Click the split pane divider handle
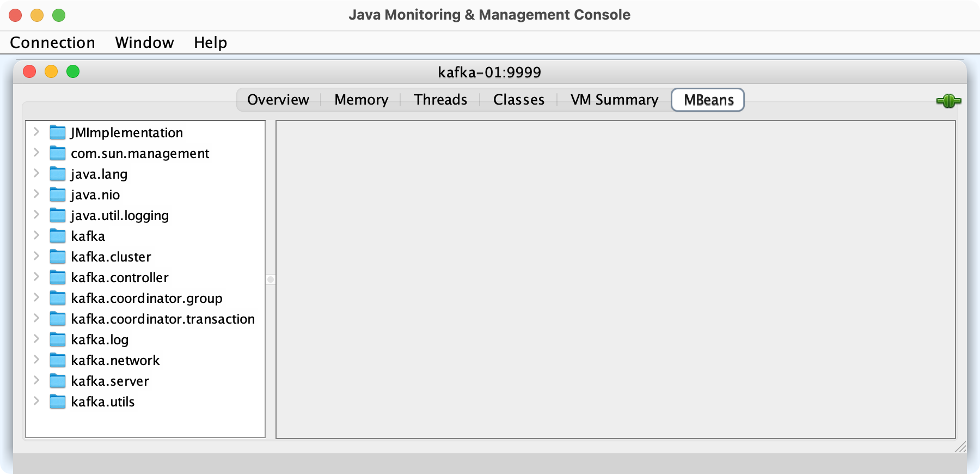 [x=271, y=279]
